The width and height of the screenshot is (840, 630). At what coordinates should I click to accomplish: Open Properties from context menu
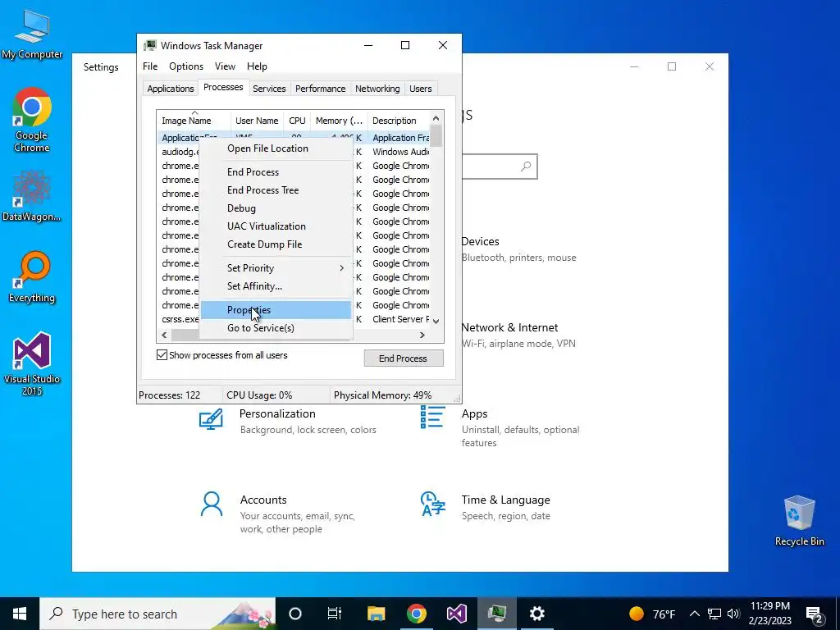click(276, 310)
